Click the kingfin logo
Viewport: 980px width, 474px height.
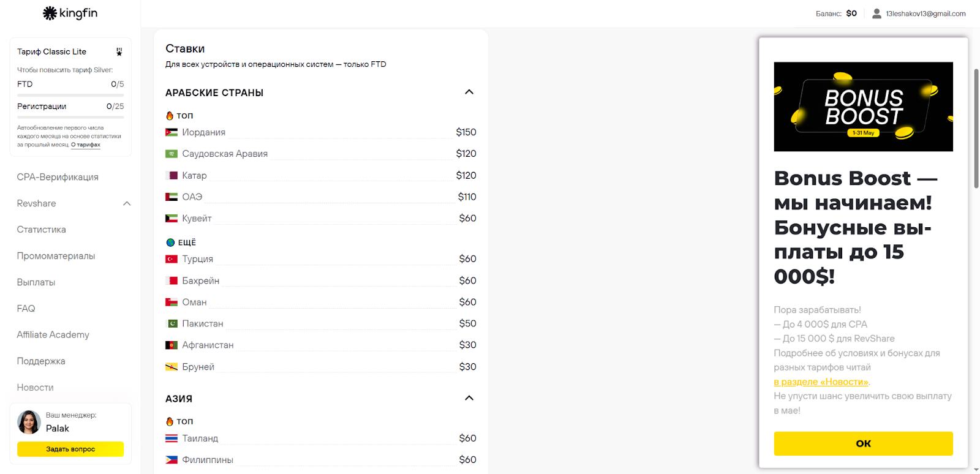point(70,13)
